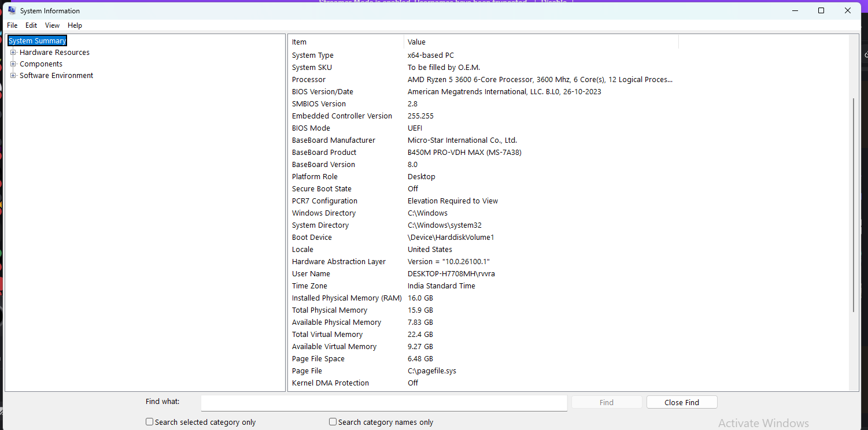Image resolution: width=868 pixels, height=430 pixels.
Task: Select the Secure Boot State row
Action: click(483, 189)
